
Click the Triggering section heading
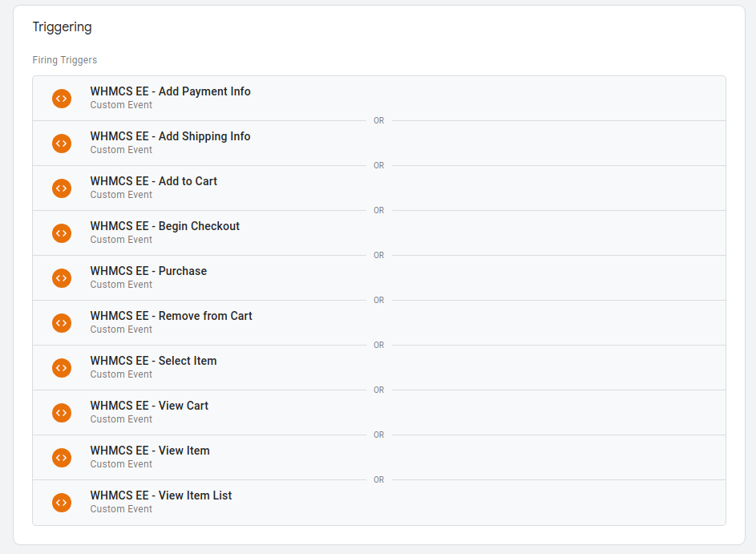pyautogui.click(x=62, y=27)
